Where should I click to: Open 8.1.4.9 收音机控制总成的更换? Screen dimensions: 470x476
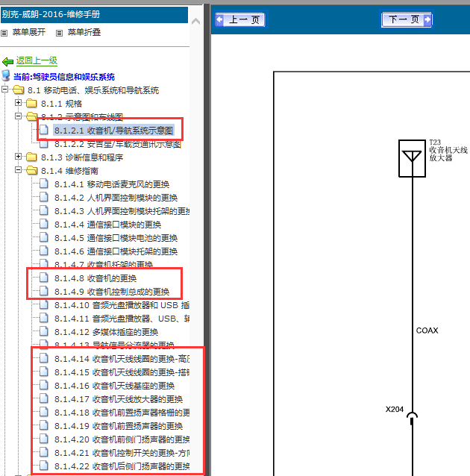click(x=112, y=292)
